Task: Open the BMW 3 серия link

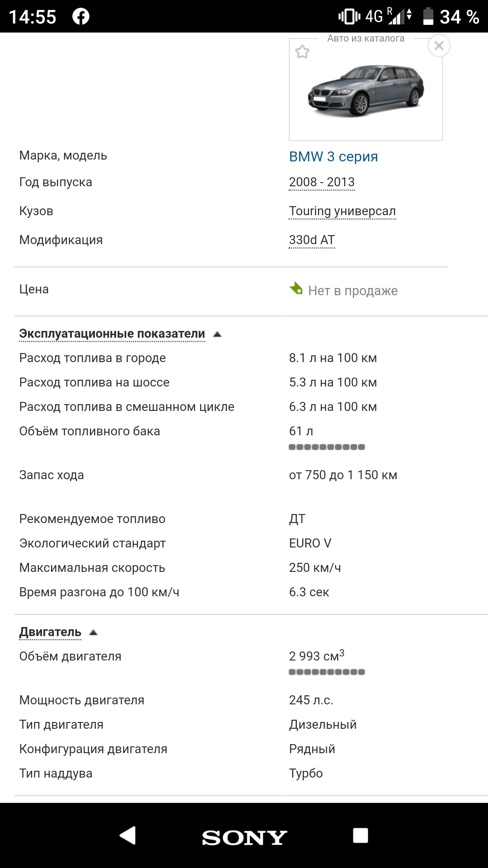Action: (333, 157)
